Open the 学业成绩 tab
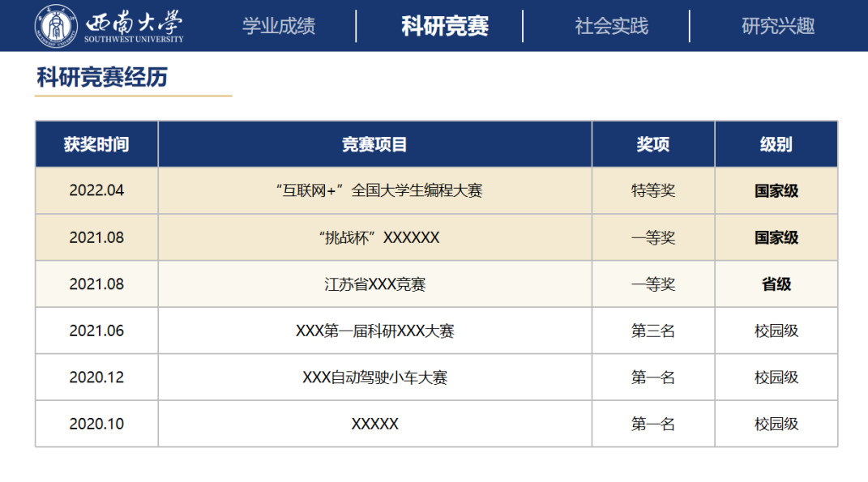The width and height of the screenshot is (868, 482). [x=279, y=26]
